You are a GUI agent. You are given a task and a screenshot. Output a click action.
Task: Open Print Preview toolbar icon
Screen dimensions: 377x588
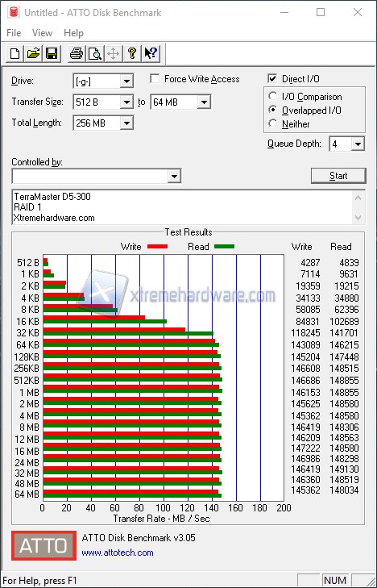coord(95,54)
